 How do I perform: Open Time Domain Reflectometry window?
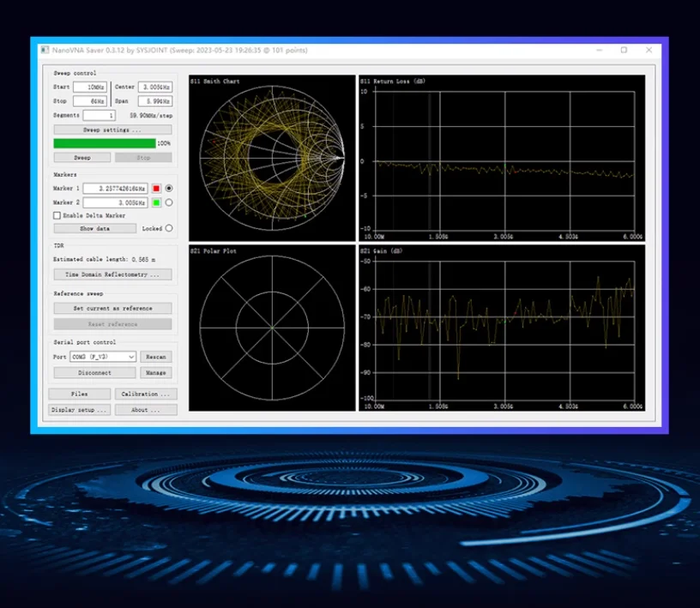[112, 274]
